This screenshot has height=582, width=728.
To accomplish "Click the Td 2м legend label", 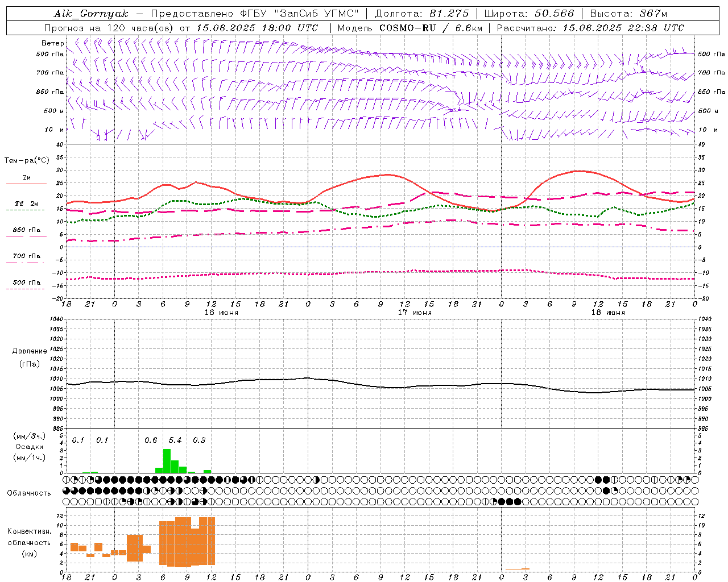I will pyautogui.click(x=27, y=203).
